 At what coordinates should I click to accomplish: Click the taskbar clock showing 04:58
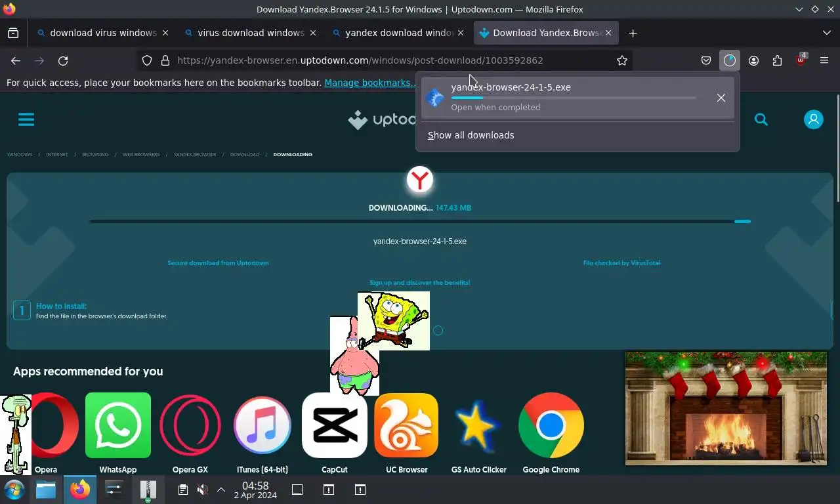255,490
